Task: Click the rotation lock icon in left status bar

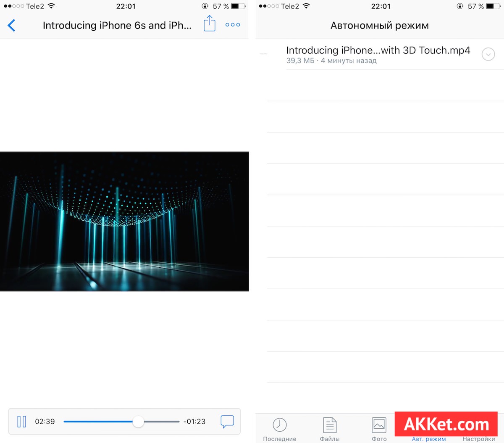Action: 205,6
